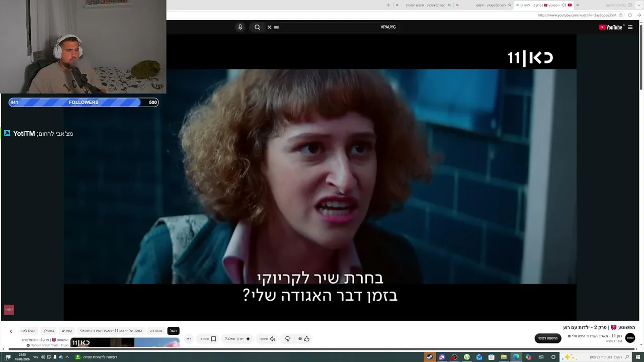Dislike the video with thumbs-down button
644x362 pixels.
click(x=288, y=339)
